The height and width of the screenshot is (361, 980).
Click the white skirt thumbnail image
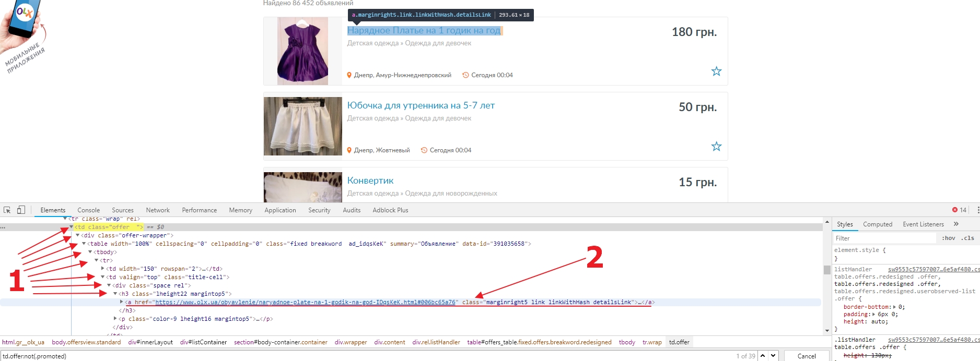pos(303,126)
